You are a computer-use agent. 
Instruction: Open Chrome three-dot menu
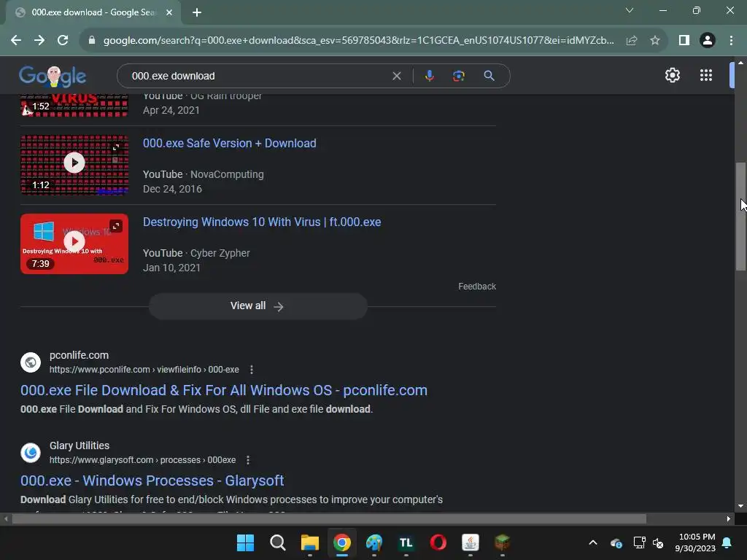[x=731, y=41]
